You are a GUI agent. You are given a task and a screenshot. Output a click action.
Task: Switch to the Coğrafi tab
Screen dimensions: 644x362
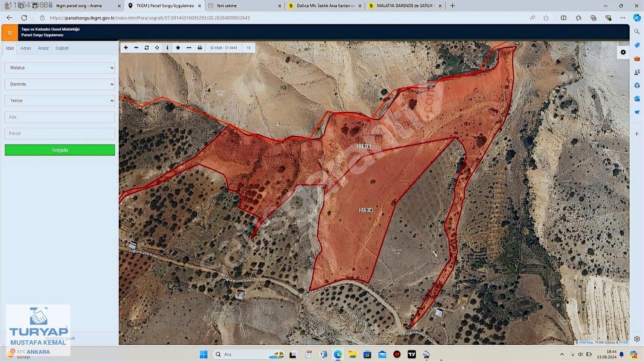click(62, 48)
